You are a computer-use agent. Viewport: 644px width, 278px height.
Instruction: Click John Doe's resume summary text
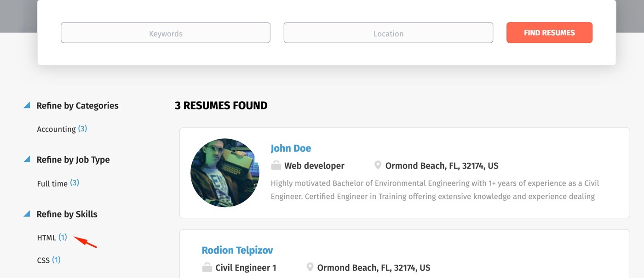click(x=435, y=190)
